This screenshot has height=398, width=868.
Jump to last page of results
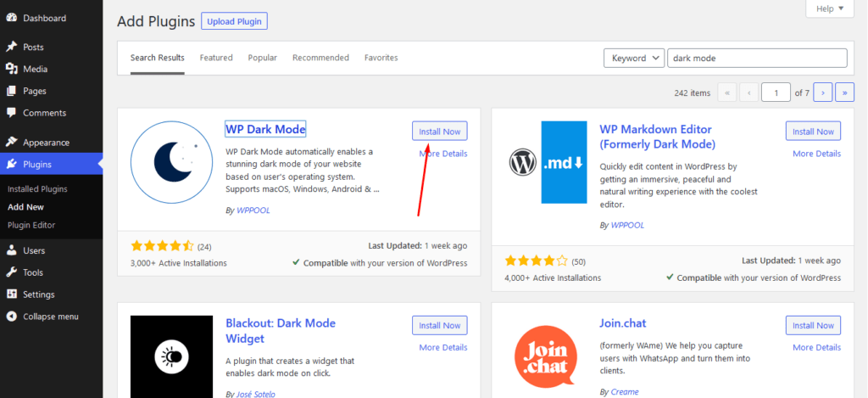coord(845,92)
